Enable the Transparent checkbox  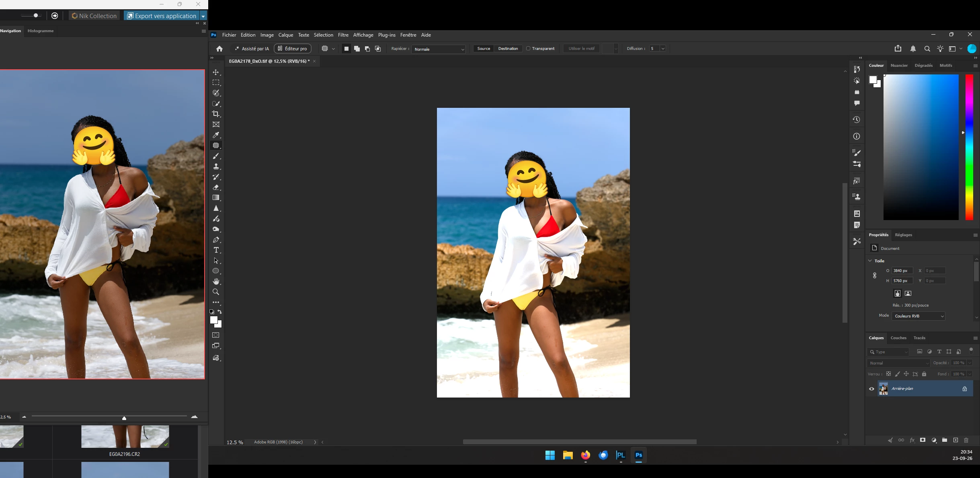pos(528,49)
